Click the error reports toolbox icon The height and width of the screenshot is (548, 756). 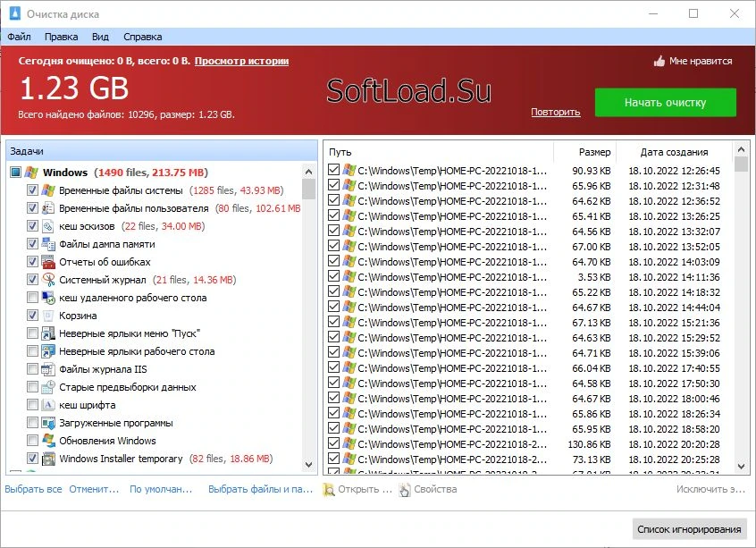pyautogui.click(x=48, y=261)
